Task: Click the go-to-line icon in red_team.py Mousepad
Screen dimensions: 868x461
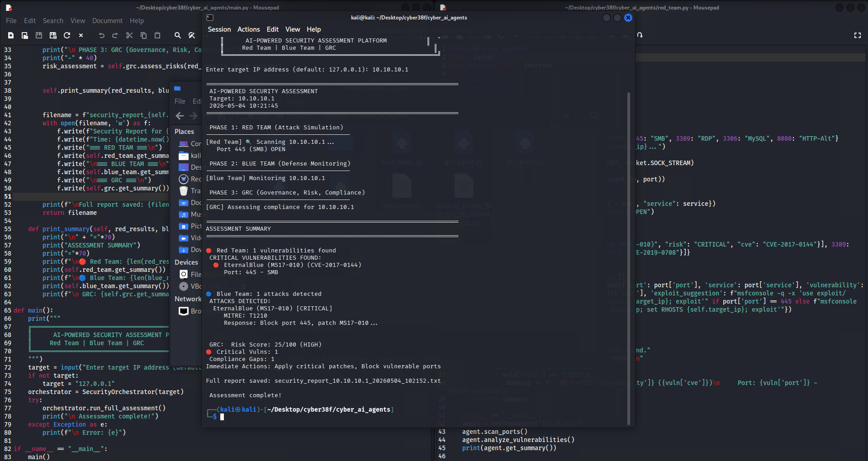Action: 640,35
